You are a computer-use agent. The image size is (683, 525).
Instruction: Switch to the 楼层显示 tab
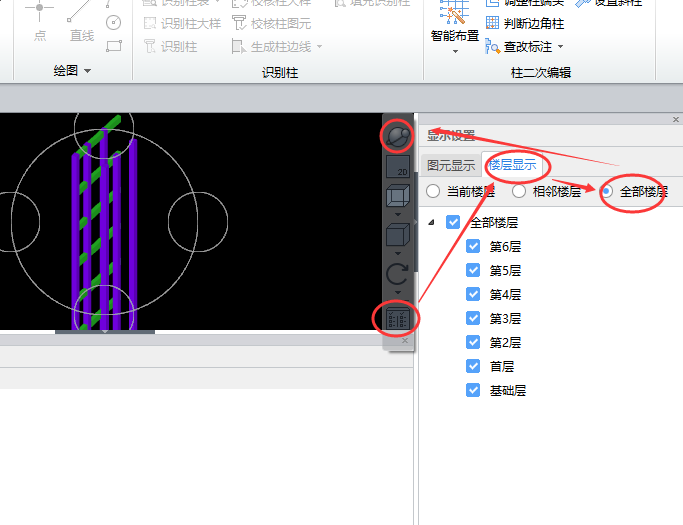[x=512, y=164]
